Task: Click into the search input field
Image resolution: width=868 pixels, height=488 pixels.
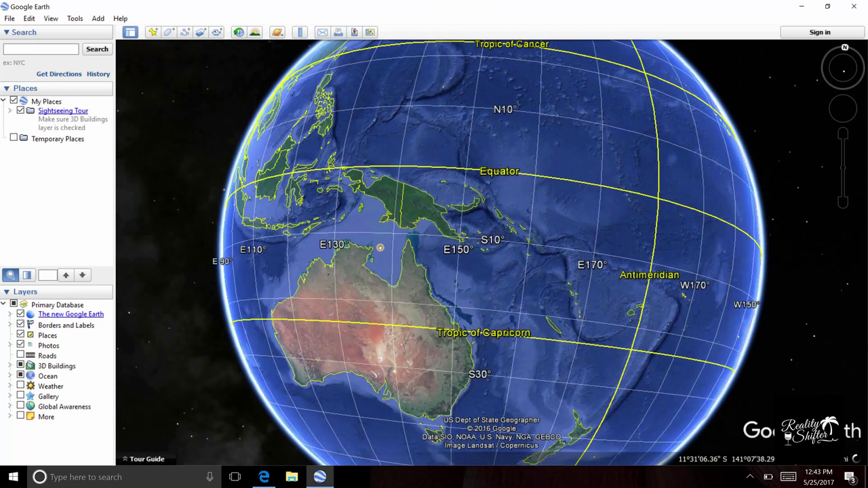Action: tap(41, 49)
